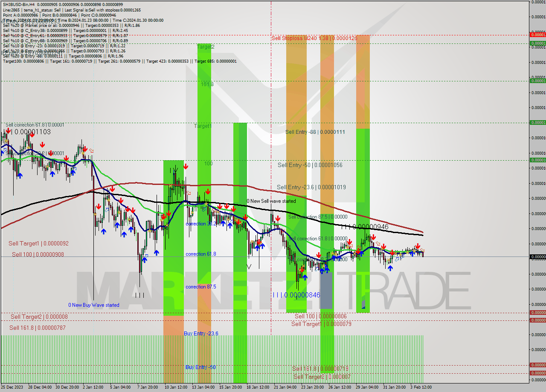Select the 'Sell 161.8 | 0.00000719' label

(320, 369)
